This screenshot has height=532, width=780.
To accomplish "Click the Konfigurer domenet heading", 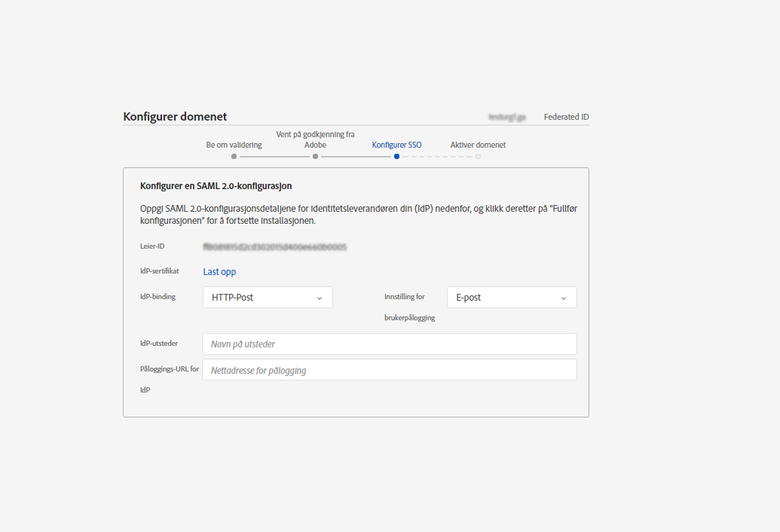I will 175,117.
